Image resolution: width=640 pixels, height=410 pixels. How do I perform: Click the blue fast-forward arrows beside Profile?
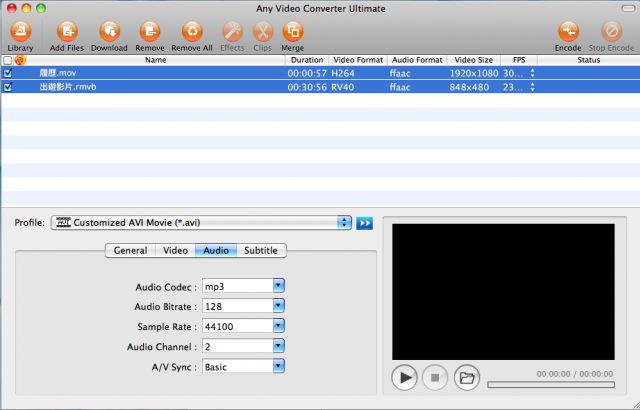(364, 223)
